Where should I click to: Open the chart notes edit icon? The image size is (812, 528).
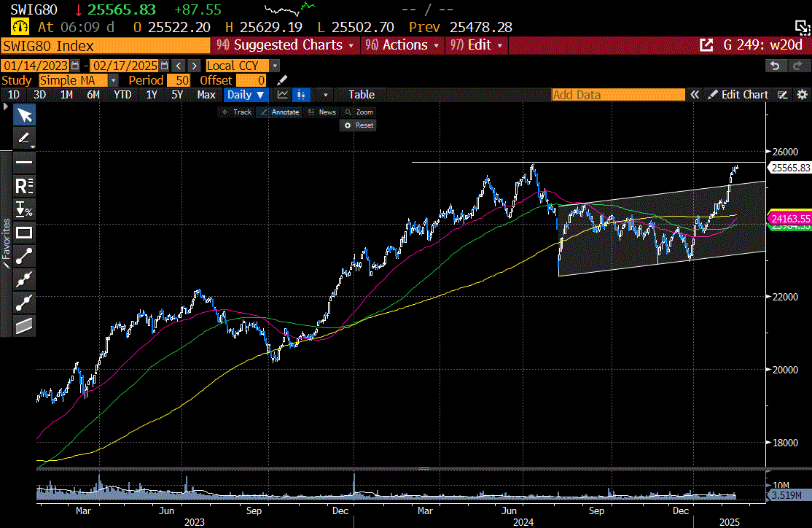(x=783, y=95)
